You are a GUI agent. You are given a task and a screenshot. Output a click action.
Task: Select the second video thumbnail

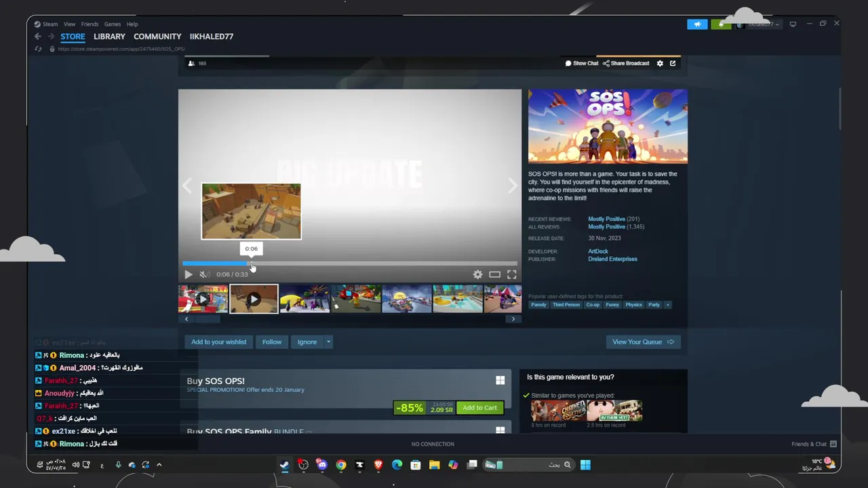[254, 299]
